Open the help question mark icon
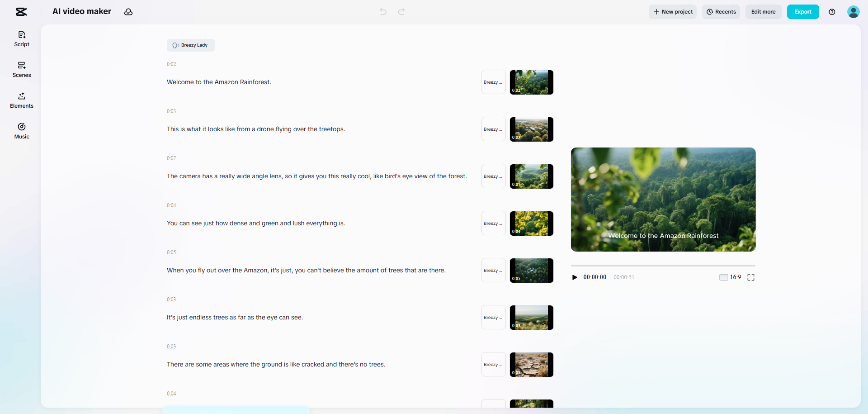 click(832, 12)
